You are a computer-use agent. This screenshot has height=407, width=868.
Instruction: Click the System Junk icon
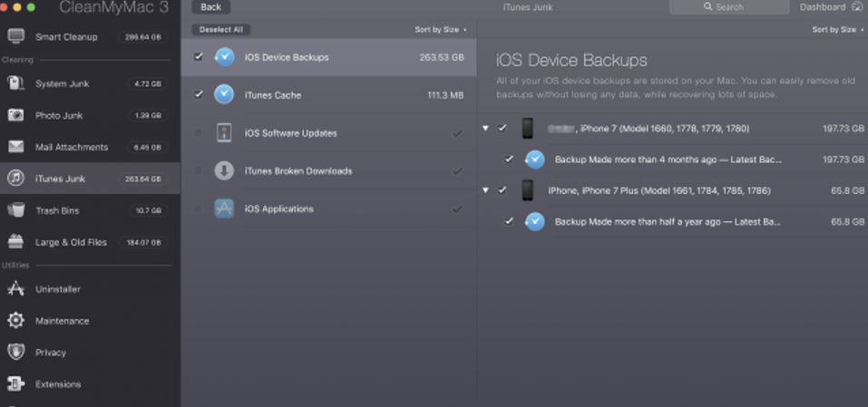tap(15, 83)
